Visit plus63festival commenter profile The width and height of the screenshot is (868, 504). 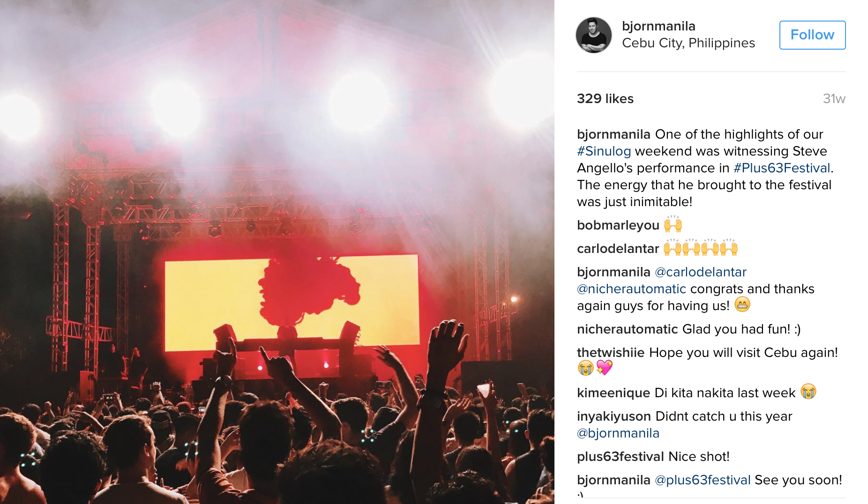(621, 457)
